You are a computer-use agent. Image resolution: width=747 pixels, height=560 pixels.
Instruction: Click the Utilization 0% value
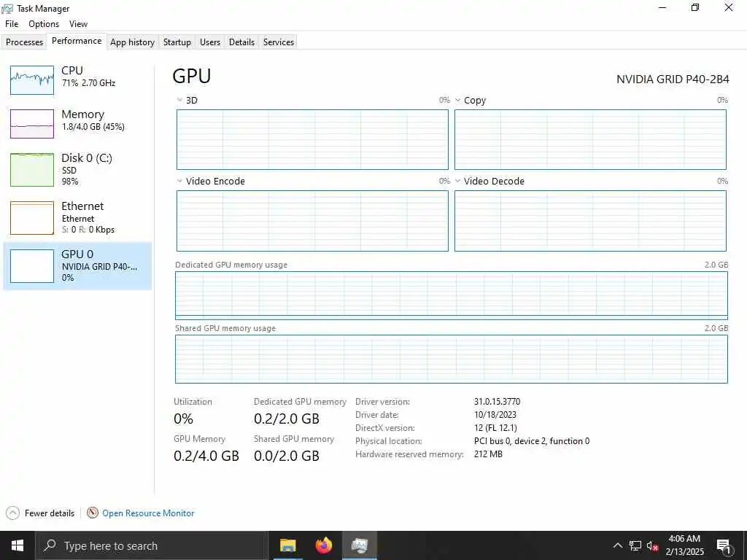183,419
